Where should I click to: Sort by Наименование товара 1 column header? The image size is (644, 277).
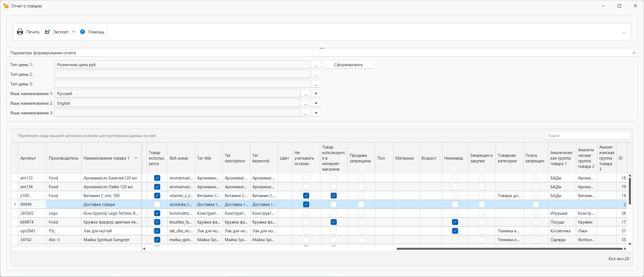click(111, 158)
